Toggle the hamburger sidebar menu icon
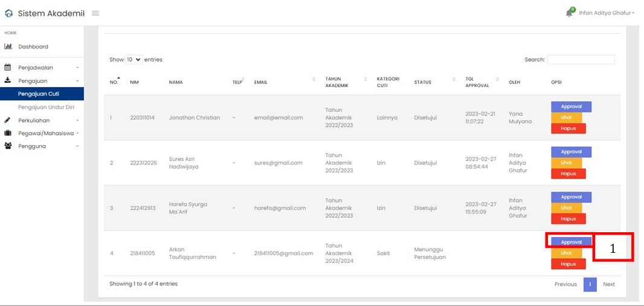The image size is (644, 306). (95, 13)
